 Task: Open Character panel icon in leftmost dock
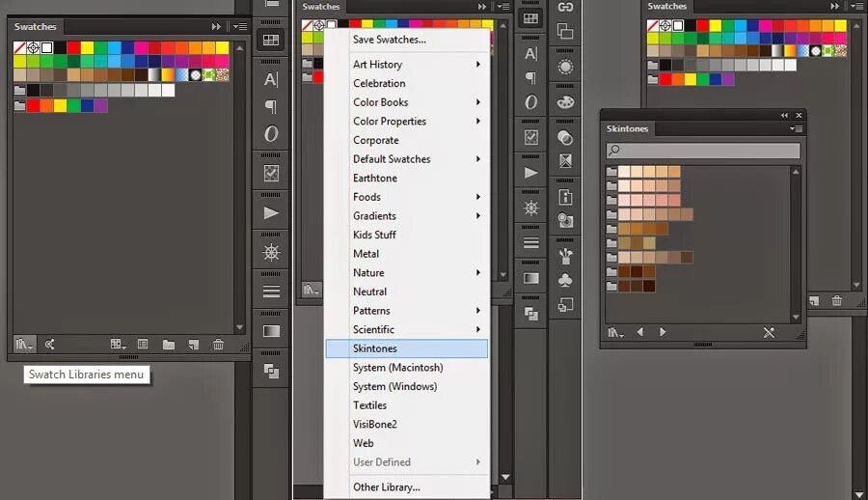coord(271,79)
